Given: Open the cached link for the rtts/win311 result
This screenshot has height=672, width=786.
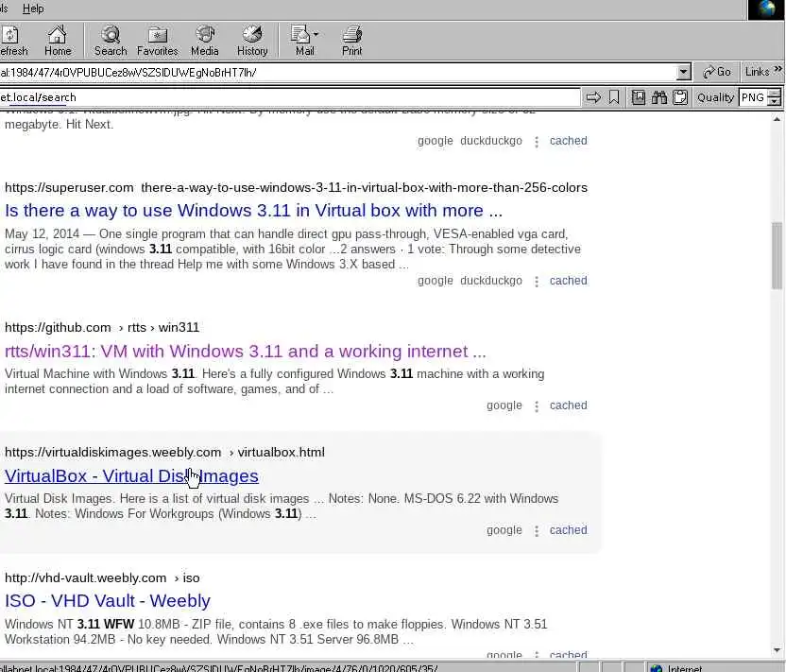Looking at the screenshot, I should (x=568, y=405).
